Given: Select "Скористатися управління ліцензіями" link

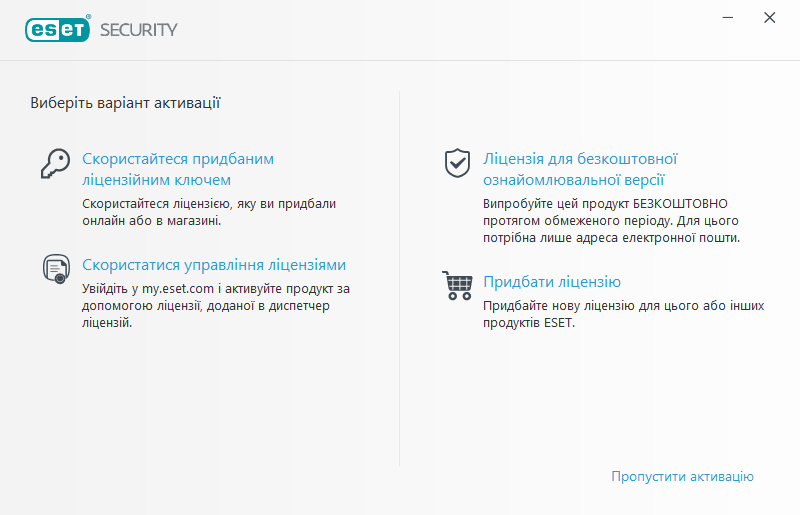Looking at the screenshot, I should click(214, 265).
